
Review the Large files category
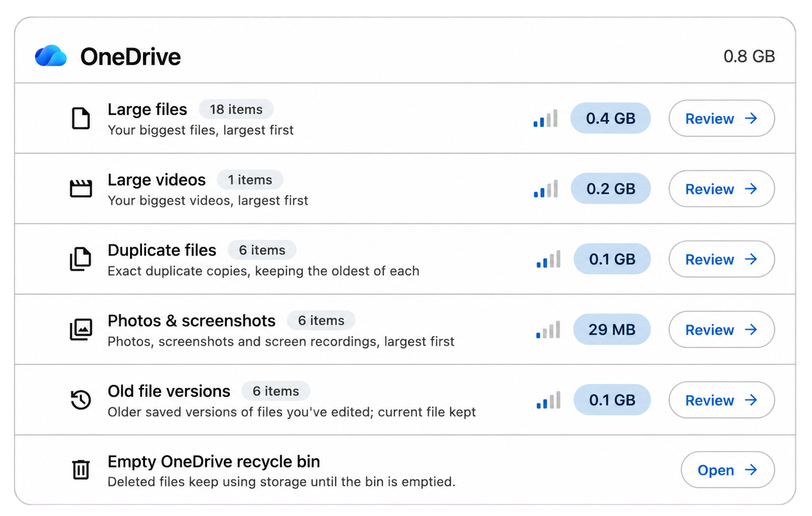tap(722, 118)
